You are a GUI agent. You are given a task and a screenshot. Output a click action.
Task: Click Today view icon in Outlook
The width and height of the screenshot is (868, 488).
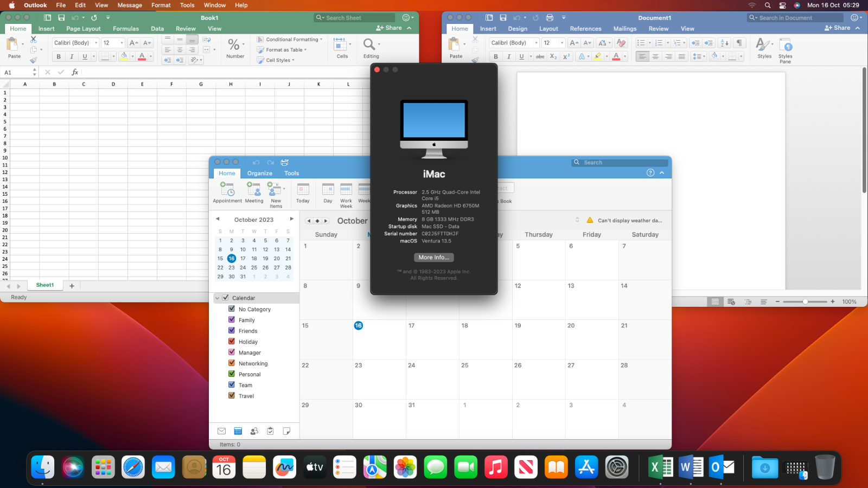(303, 189)
